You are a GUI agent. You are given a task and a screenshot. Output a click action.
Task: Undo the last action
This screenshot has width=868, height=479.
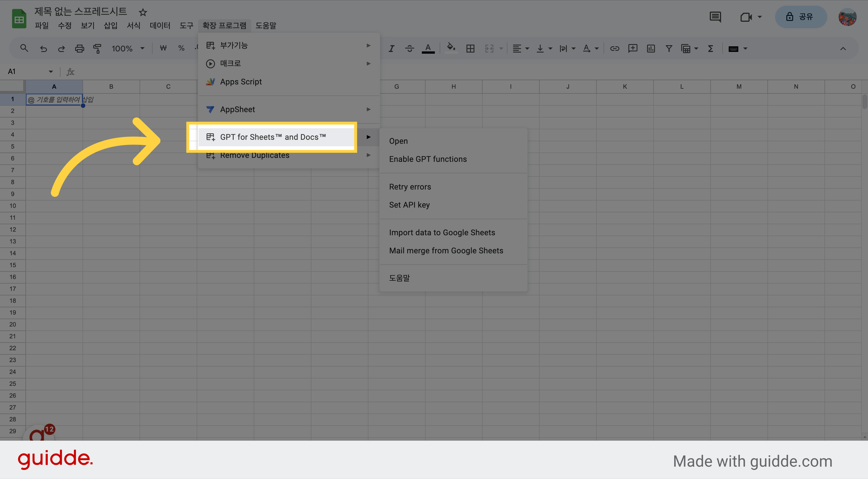tap(44, 49)
